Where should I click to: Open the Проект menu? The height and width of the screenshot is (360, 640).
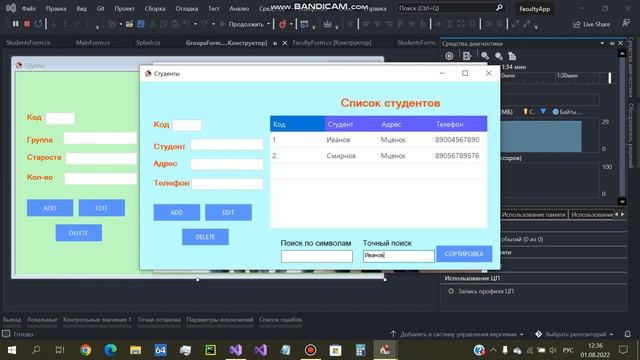pyautogui.click(x=124, y=8)
